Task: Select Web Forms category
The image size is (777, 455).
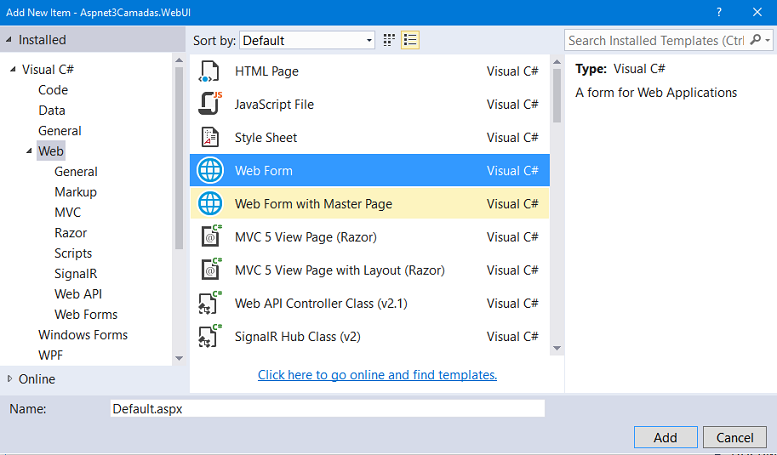Action: tap(86, 314)
